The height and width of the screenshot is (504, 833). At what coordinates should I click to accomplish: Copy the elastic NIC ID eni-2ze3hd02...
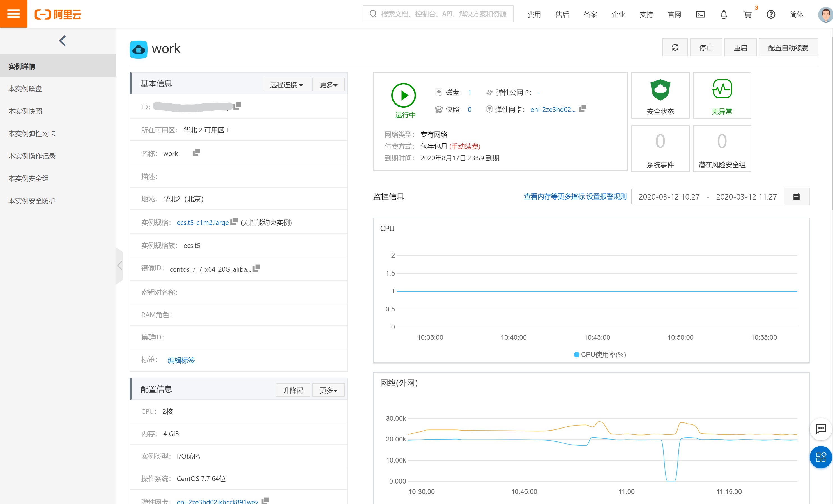pyautogui.click(x=582, y=109)
